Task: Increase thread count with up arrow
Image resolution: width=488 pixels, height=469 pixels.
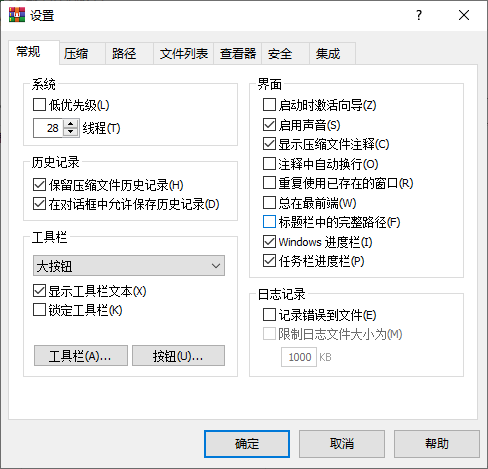Action: pyautogui.click(x=70, y=124)
